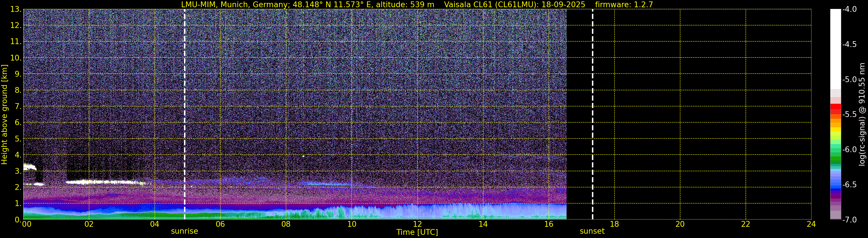Click the time axis tick label '08'
The height and width of the screenshot is (238, 868).
click(x=286, y=224)
